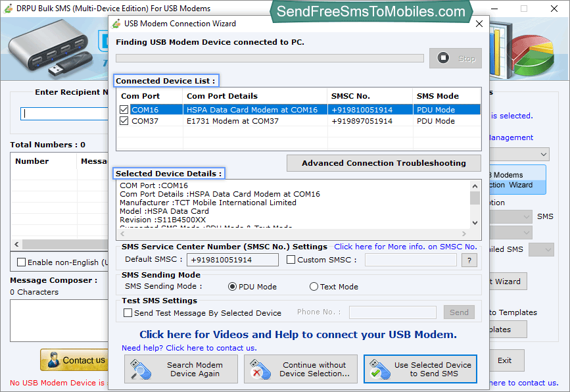The width and height of the screenshot is (570, 392).
Task: Click the Custom SMSC input field
Action: point(411,260)
